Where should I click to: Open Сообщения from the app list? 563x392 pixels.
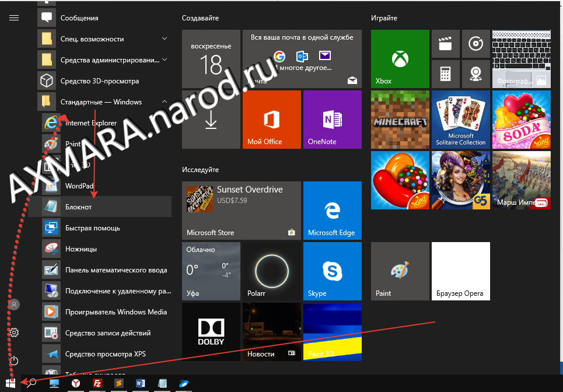pos(104,18)
